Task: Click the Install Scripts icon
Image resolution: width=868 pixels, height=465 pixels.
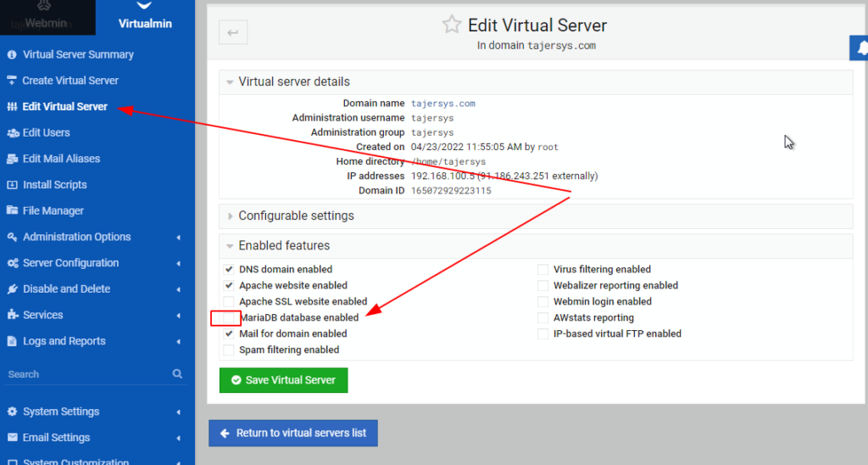Action: tap(12, 185)
